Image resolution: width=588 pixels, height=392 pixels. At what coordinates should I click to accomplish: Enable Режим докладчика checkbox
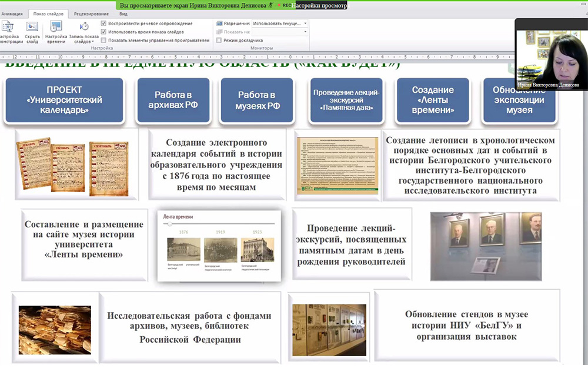(219, 40)
